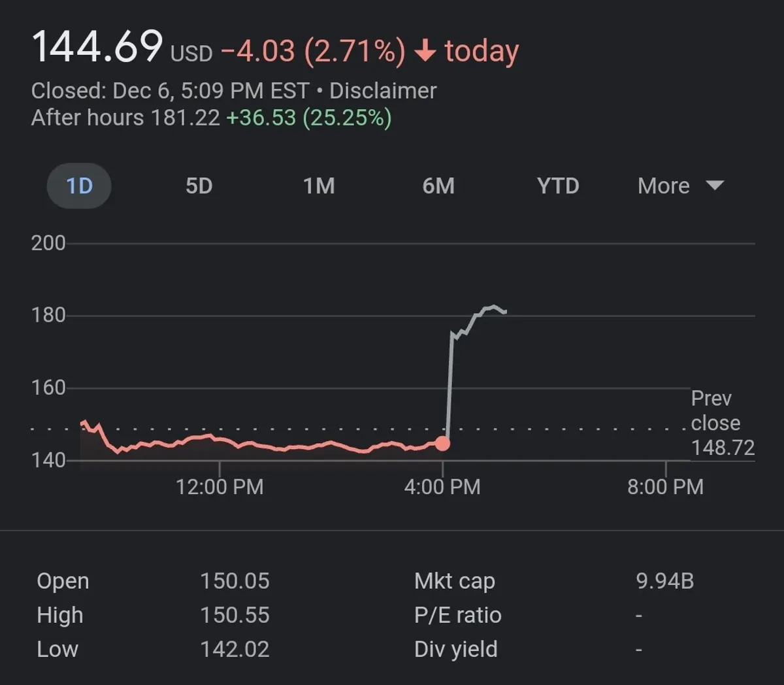Image resolution: width=784 pixels, height=685 pixels.
Task: Select the 6M range tab
Action: [438, 186]
